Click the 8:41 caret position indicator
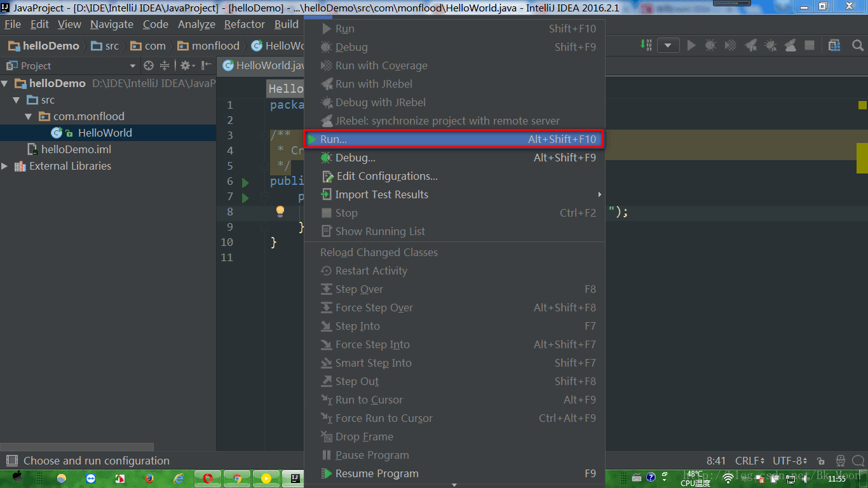Image resolution: width=868 pixels, height=488 pixels. pyautogui.click(x=716, y=461)
